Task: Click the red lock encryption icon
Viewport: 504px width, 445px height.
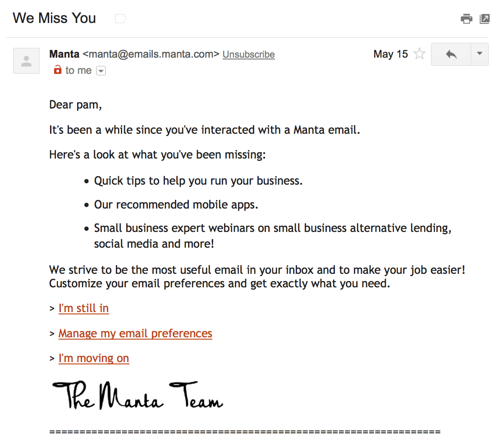Action: click(x=57, y=70)
